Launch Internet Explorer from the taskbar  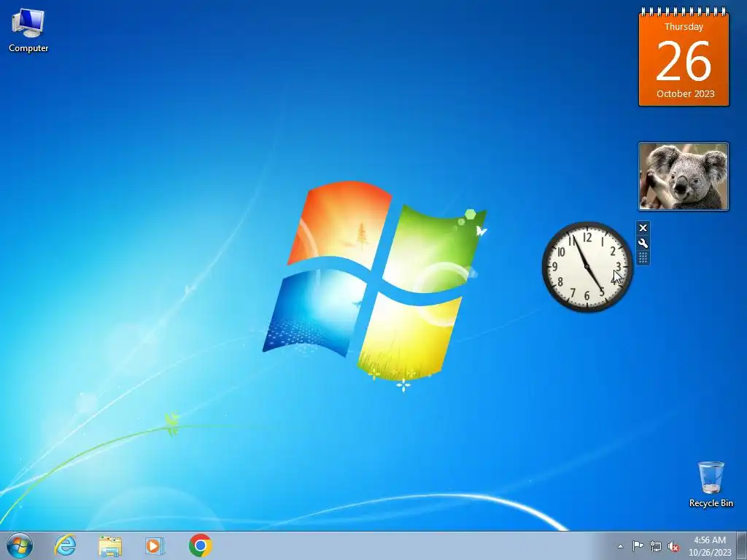tap(65, 545)
